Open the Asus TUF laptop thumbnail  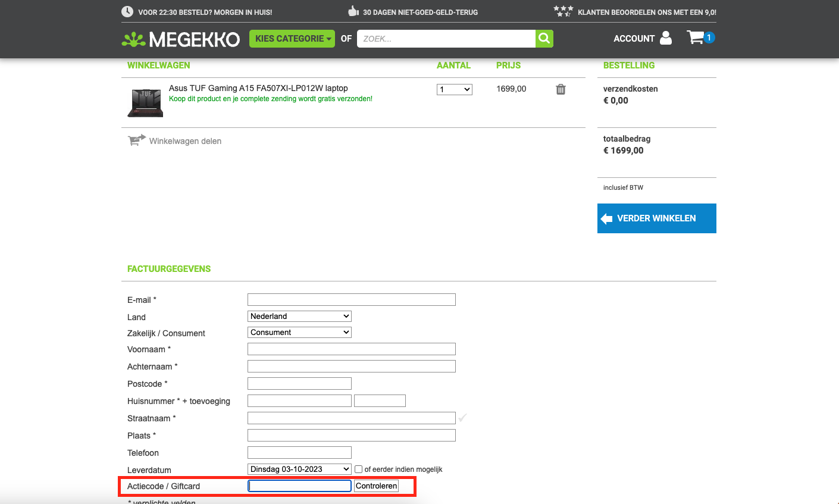[x=145, y=102]
